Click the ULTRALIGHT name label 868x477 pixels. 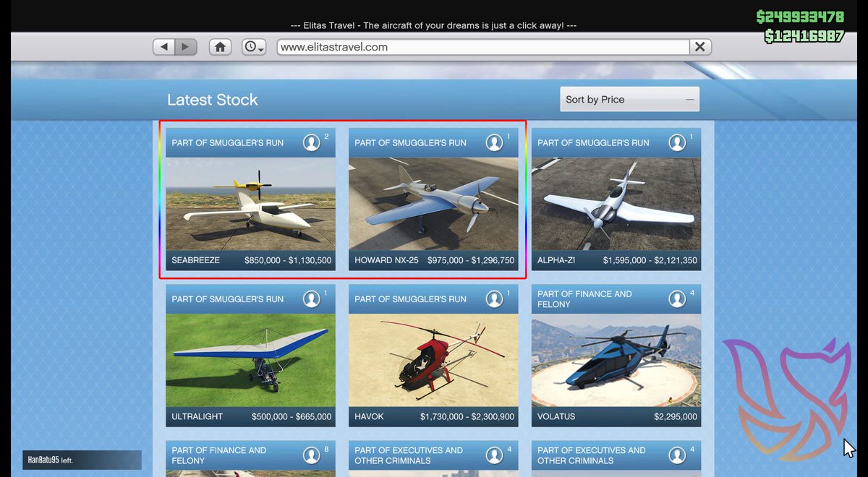pyautogui.click(x=197, y=416)
